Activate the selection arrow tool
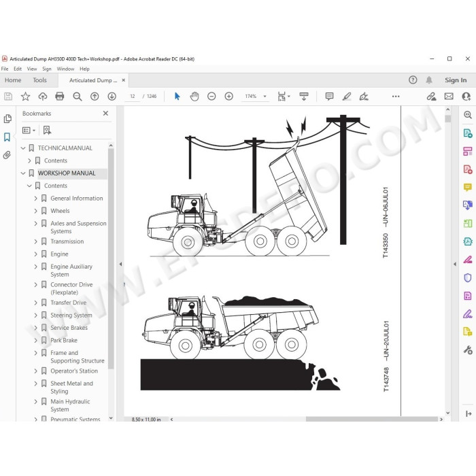 point(177,97)
